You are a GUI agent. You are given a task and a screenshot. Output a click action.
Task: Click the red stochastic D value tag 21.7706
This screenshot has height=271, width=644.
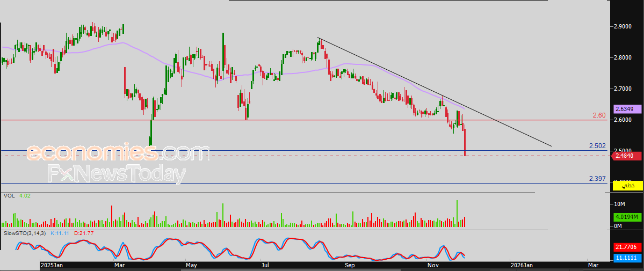coord(627,247)
